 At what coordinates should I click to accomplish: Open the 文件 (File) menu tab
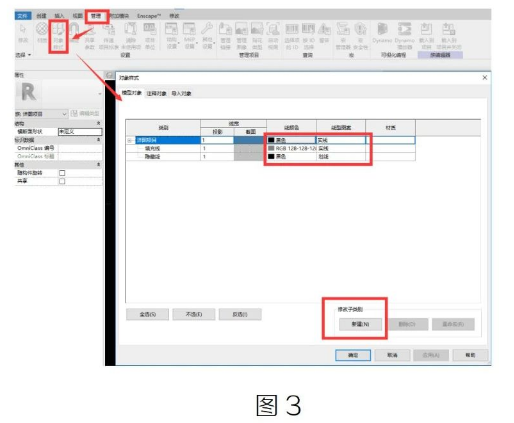pos(23,16)
